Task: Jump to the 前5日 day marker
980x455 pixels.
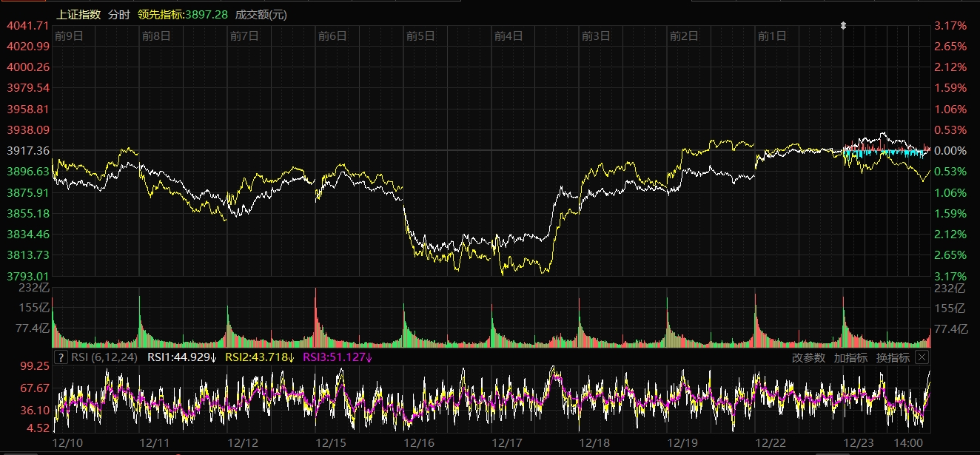Action: click(420, 36)
